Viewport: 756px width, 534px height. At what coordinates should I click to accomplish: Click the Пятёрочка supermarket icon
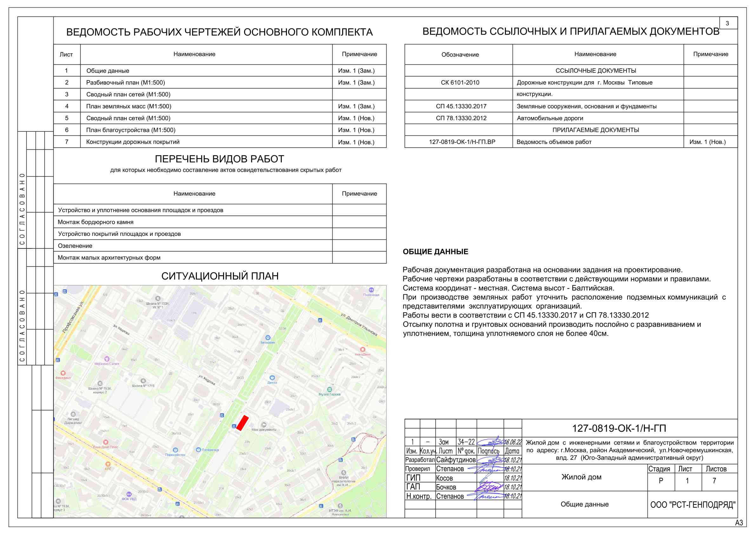coord(198,450)
